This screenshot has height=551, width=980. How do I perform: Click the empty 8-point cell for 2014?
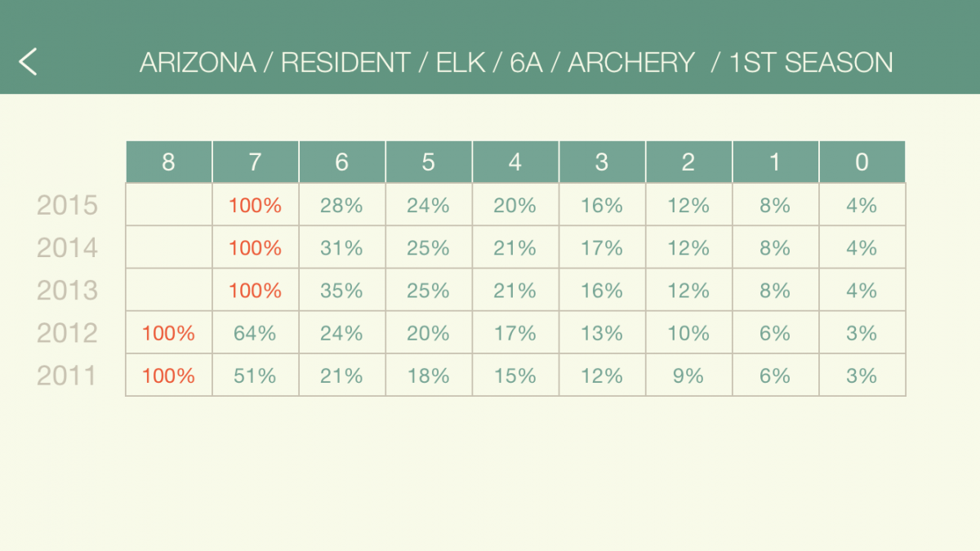(169, 247)
